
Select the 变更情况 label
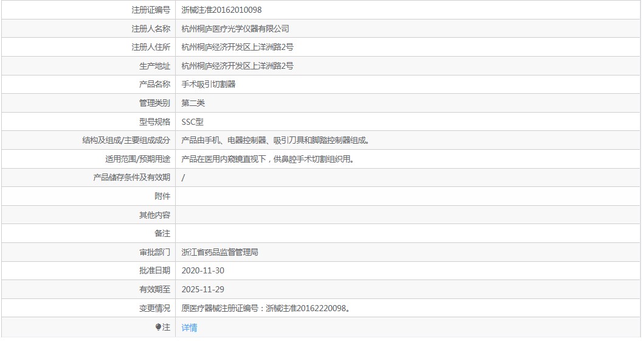[154, 308]
